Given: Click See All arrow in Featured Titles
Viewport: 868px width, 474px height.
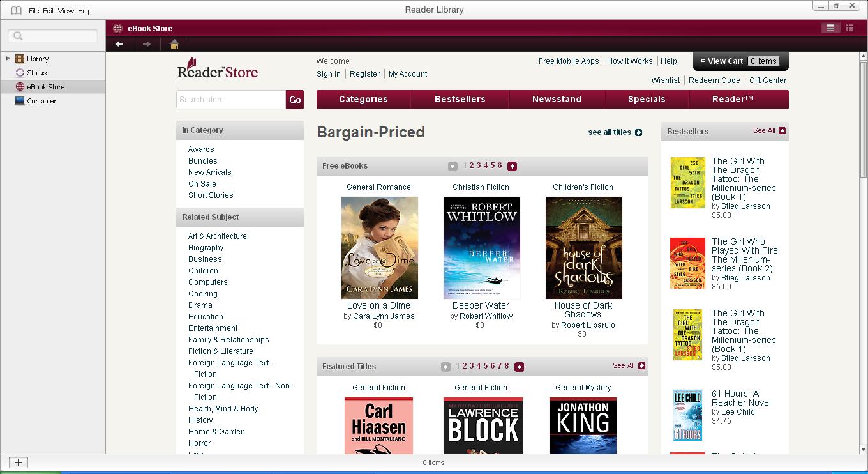Looking at the screenshot, I should click(x=641, y=366).
